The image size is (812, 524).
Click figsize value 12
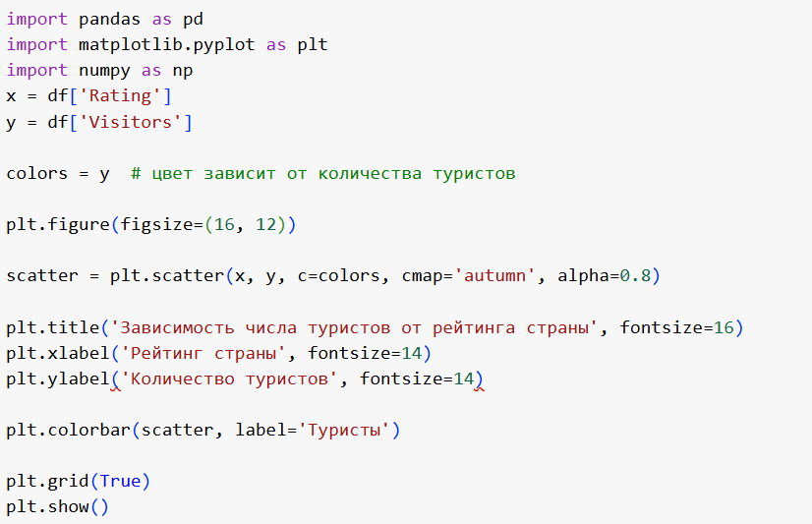pyautogui.click(x=266, y=225)
